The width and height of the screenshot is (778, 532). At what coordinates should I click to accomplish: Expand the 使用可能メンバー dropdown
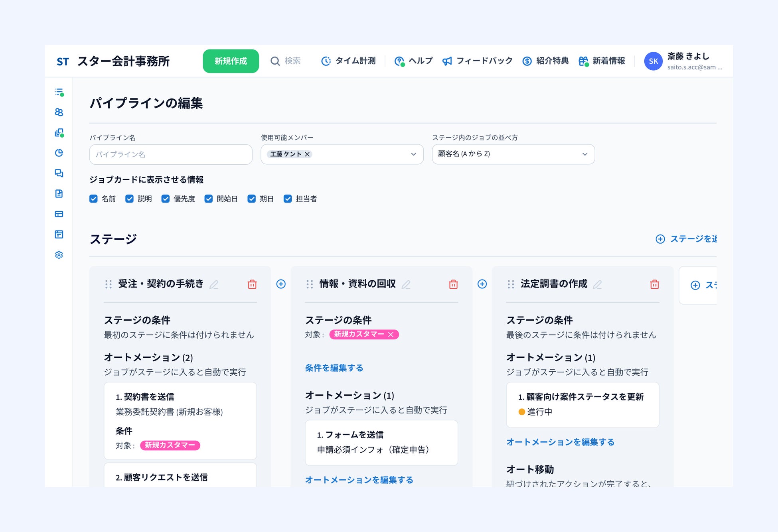point(413,154)
